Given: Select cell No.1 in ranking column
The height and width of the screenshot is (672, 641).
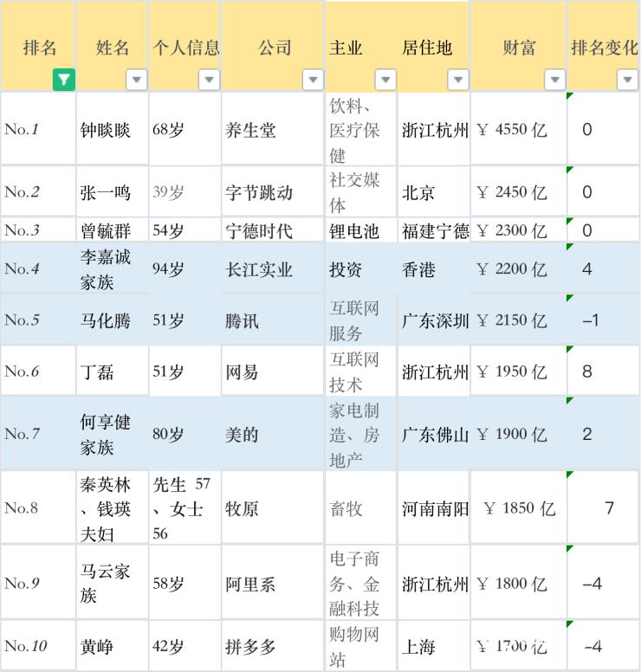Looking at the screenshot, I should point(38,128).
